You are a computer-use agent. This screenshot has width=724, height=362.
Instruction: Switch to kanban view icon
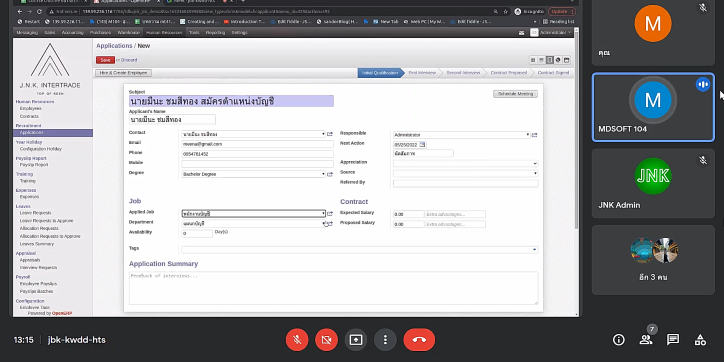click(x=533, y=60)
